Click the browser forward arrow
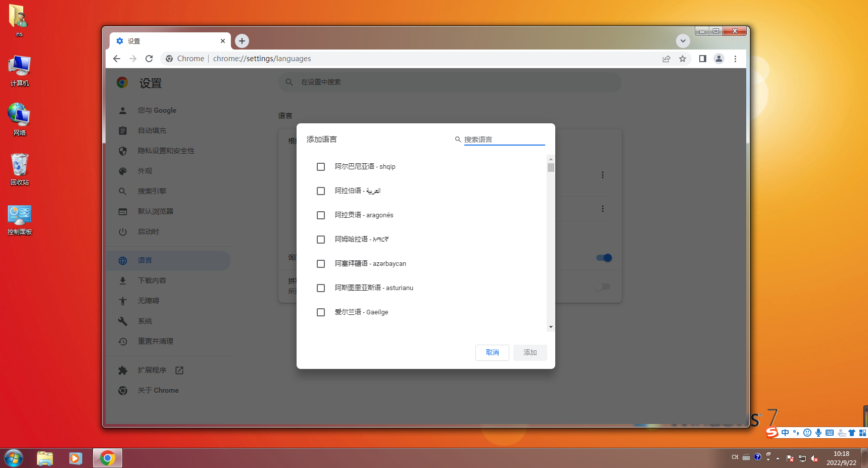Screen dimensions: 868x468 (133, 59)
